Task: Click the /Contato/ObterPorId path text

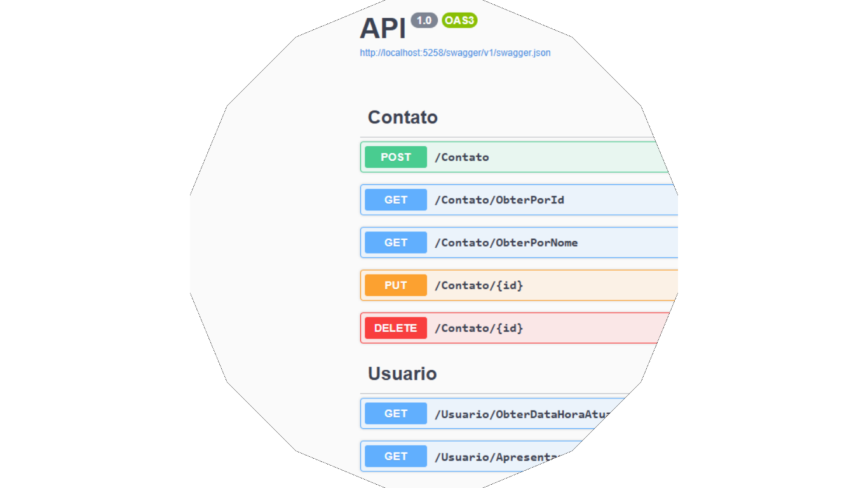Action: (499, 200)
